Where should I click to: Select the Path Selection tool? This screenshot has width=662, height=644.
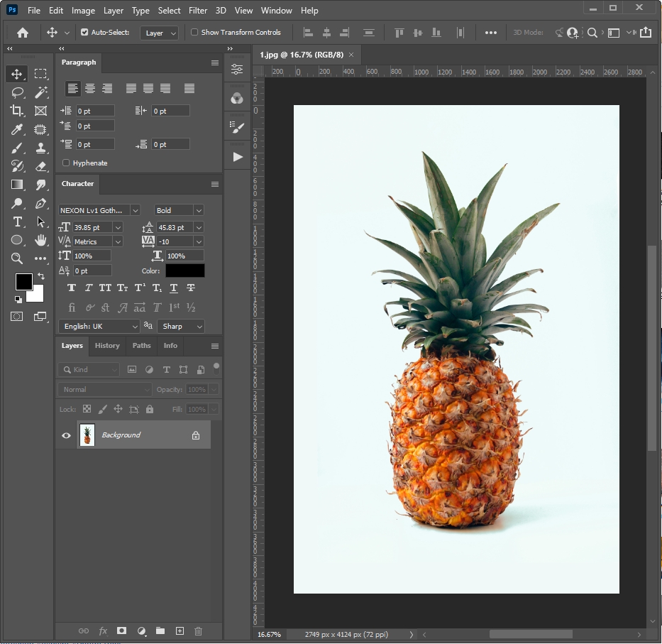40,222
